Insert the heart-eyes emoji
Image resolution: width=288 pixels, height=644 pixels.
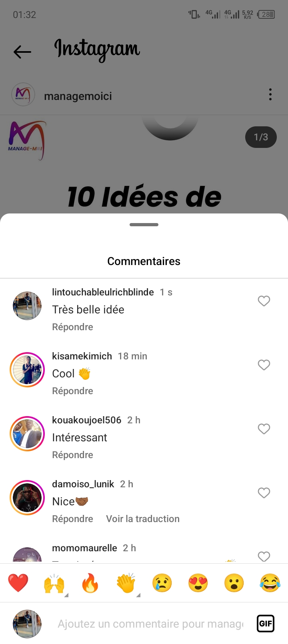(x=198, y=583)
